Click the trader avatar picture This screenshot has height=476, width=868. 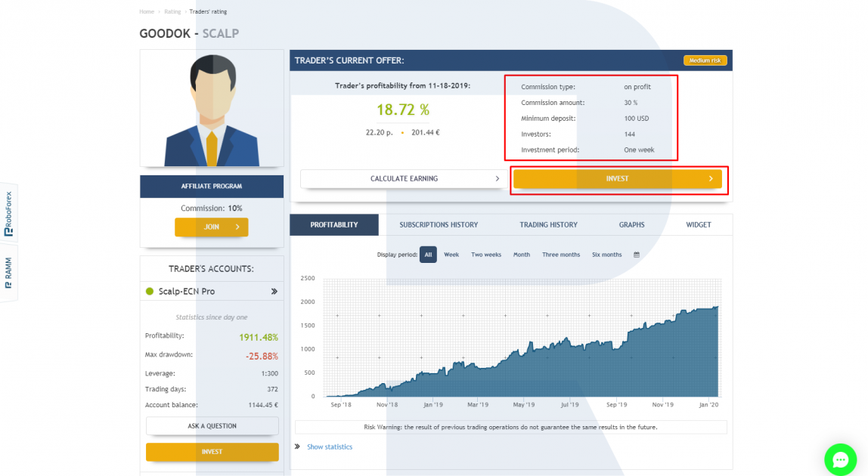[x=212, y=108]
